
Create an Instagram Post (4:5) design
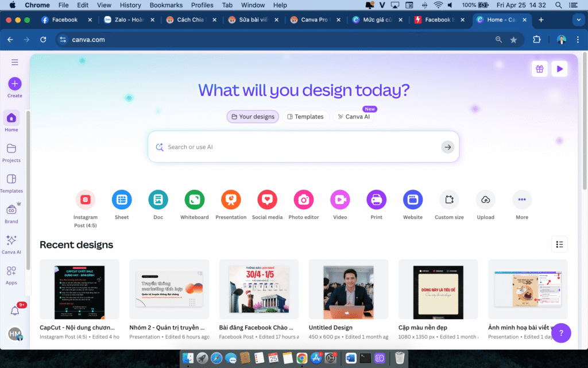point(85,200)
